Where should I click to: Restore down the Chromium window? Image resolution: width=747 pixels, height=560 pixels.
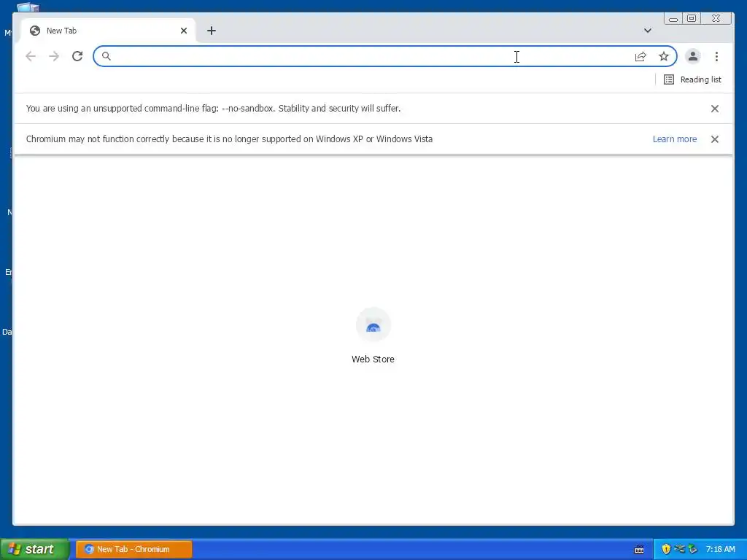coord(692,18)
